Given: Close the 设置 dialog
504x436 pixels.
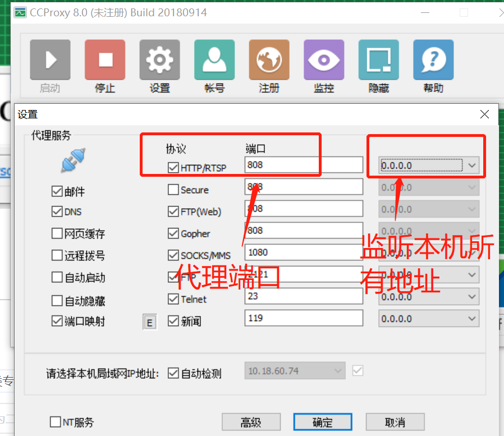Looking at the screenshot, I should pos(484,114).
